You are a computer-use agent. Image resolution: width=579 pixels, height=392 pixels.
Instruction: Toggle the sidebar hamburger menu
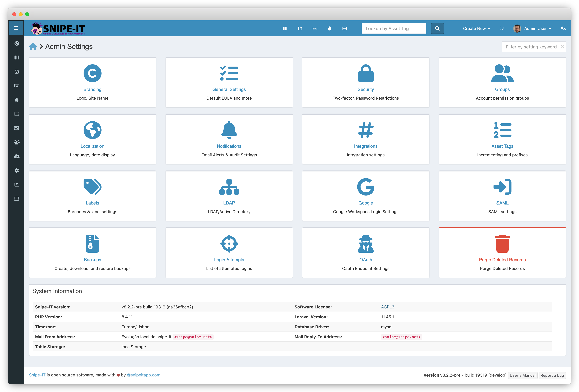(x=16, y=28)
